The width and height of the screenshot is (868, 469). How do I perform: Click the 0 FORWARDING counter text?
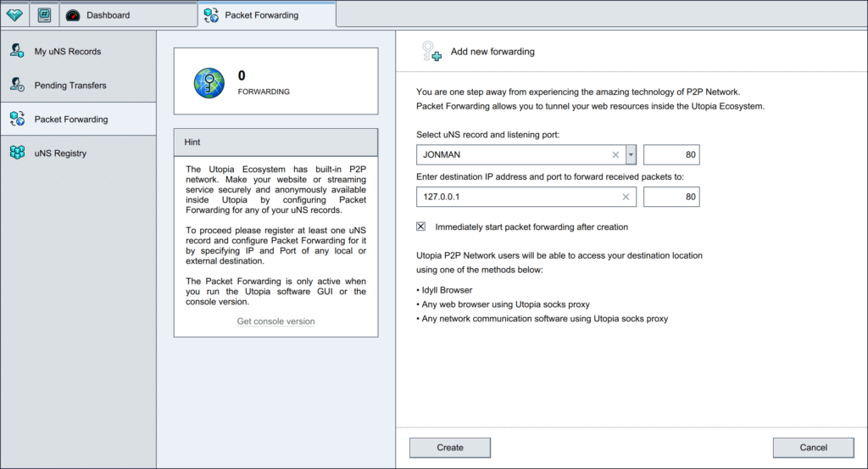(264, 82)
